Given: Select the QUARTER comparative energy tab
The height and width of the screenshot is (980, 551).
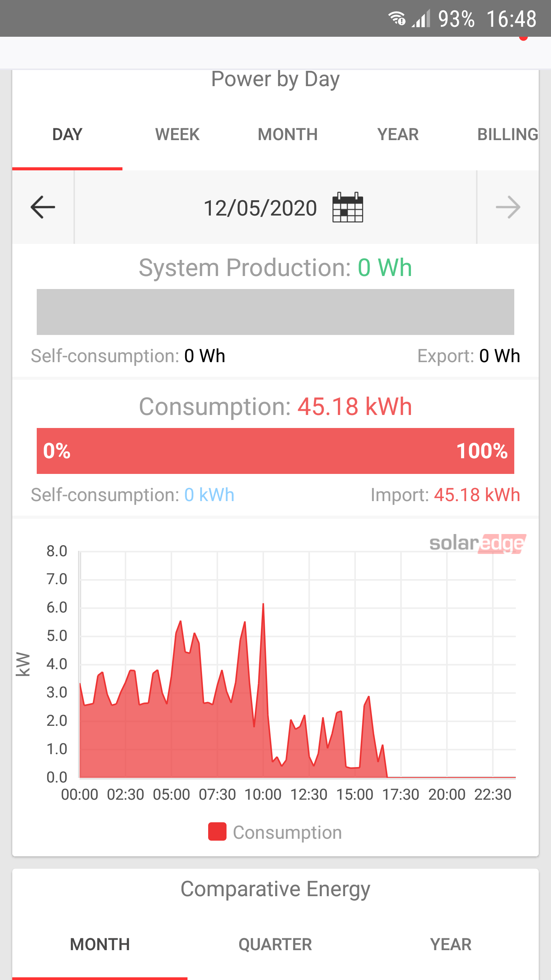Looking at the screenshot, I should (x=275, y=944).
